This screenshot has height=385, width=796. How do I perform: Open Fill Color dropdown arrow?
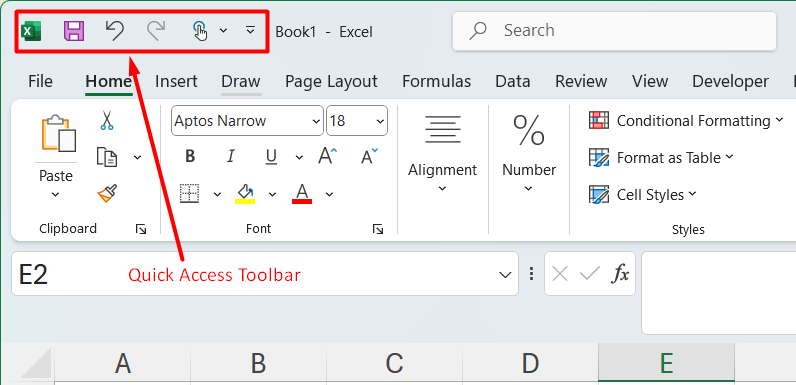(272, 194)
